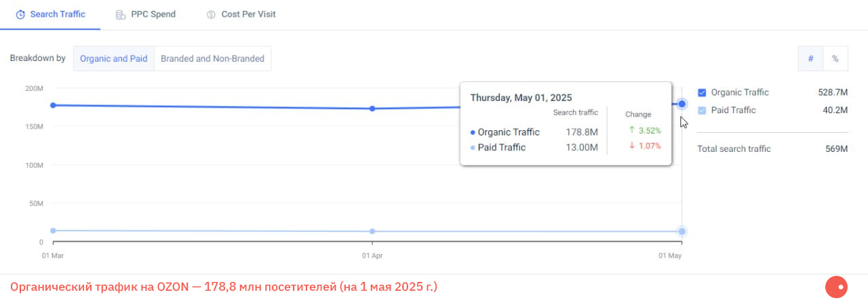
Task: Click the red circular record icon
Action: (837, 287)
